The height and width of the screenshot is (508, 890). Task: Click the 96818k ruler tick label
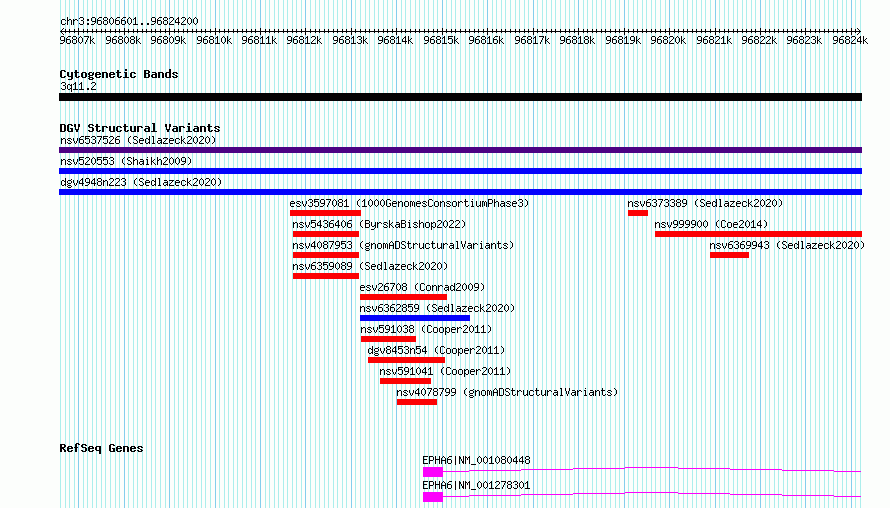pyautogui.click(x=577, y=40)
